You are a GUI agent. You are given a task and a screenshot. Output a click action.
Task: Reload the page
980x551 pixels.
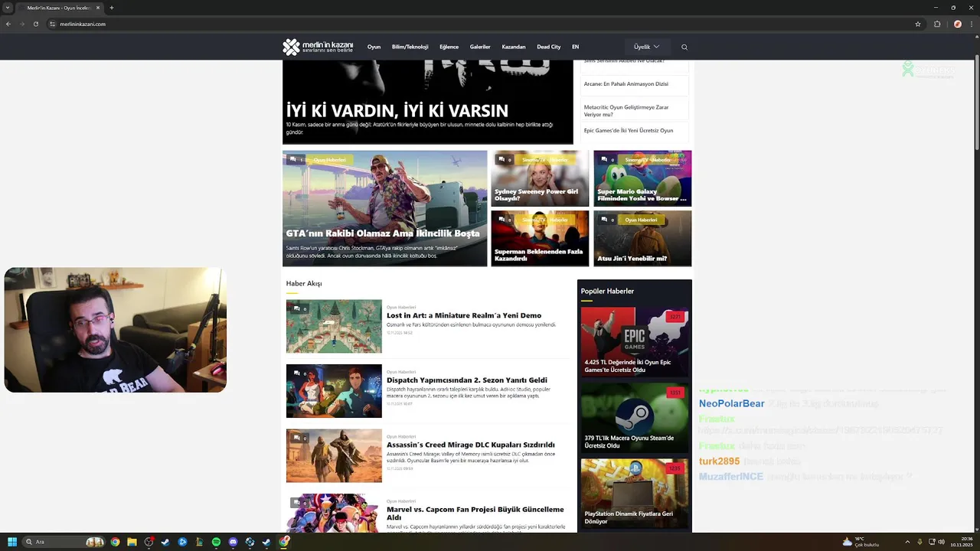point(35,24)
